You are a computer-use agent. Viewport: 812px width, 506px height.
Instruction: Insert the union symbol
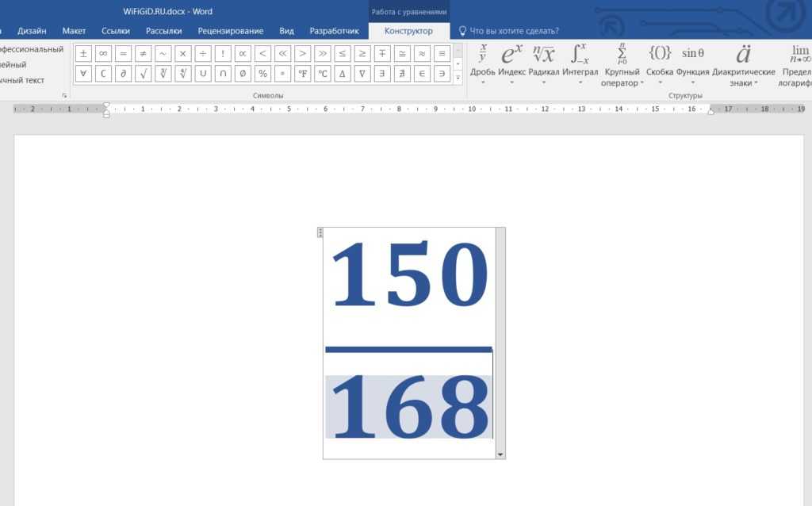(x=202, y=74)
